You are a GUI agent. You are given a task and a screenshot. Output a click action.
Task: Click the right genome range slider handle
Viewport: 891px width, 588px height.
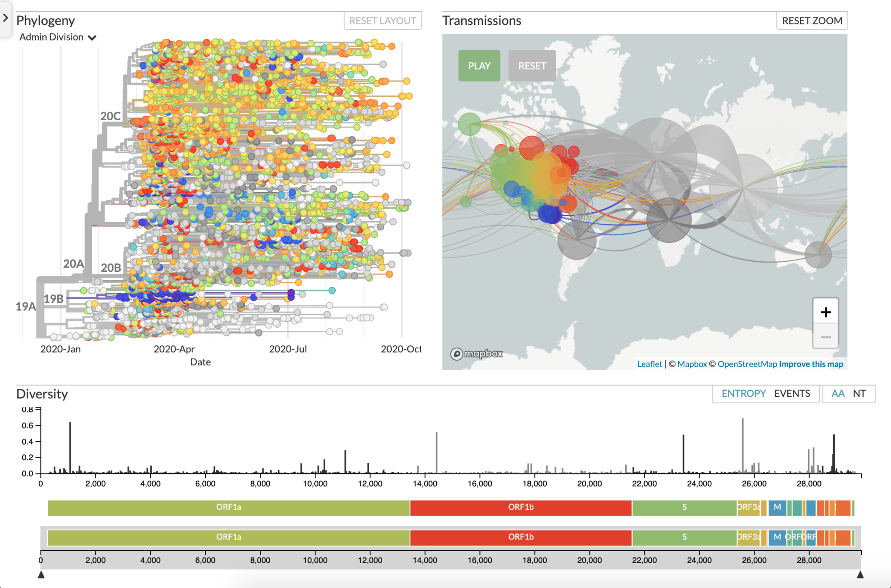[860, 574]
